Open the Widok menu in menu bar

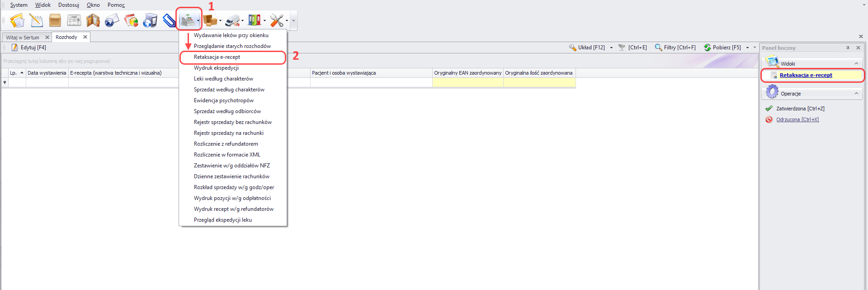43,5
